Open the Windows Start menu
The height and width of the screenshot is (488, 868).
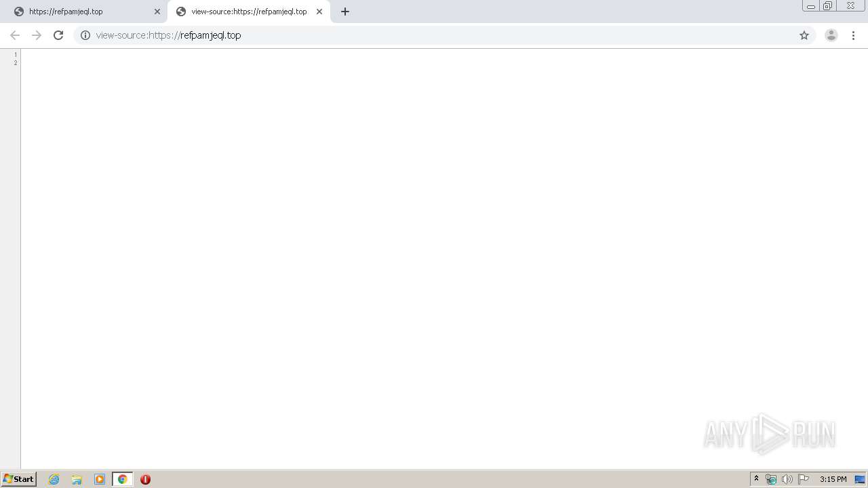pyautogui.click(x=19, y=479)
